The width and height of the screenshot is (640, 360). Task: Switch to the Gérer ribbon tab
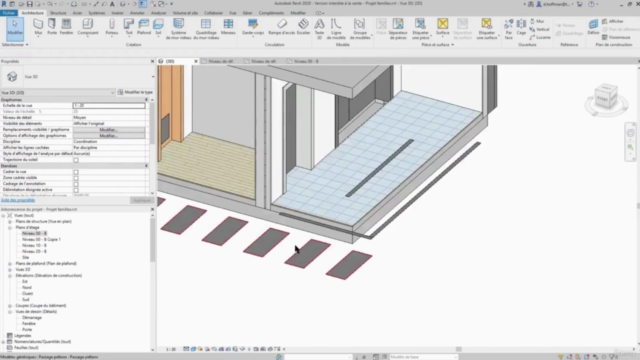[x=247, y=13]
